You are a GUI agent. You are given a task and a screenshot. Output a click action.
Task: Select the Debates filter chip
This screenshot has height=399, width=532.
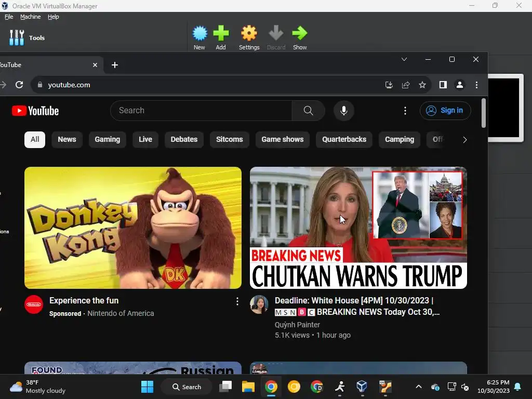coord(184,139)
